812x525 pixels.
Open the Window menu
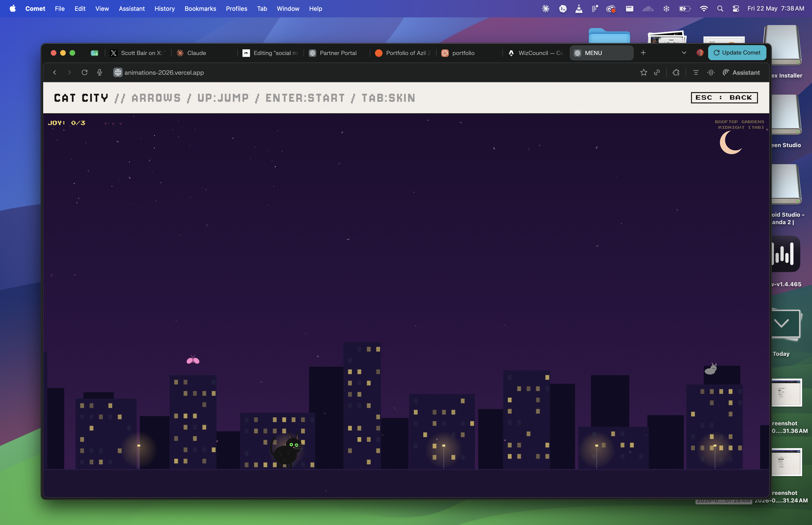pos(288,8)
